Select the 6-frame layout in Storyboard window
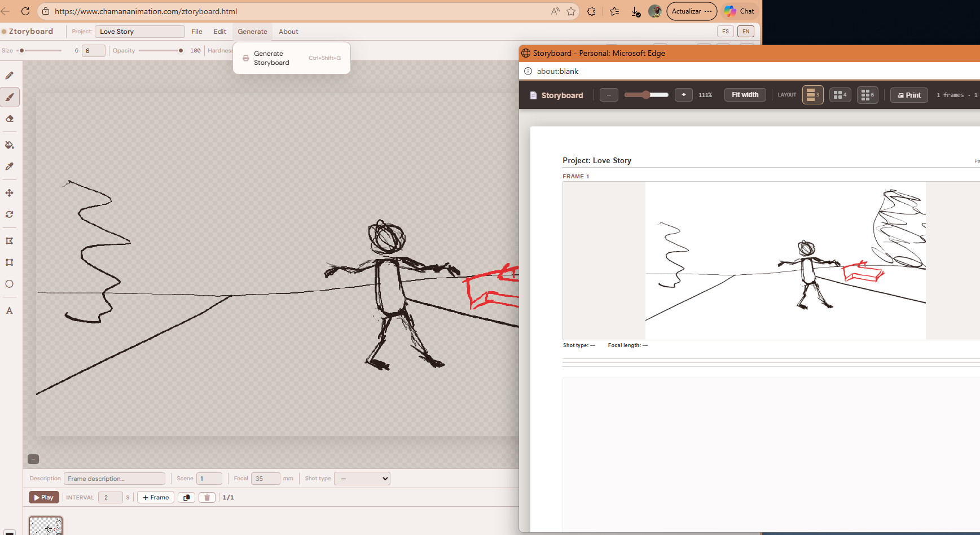 tap(868, 95)
